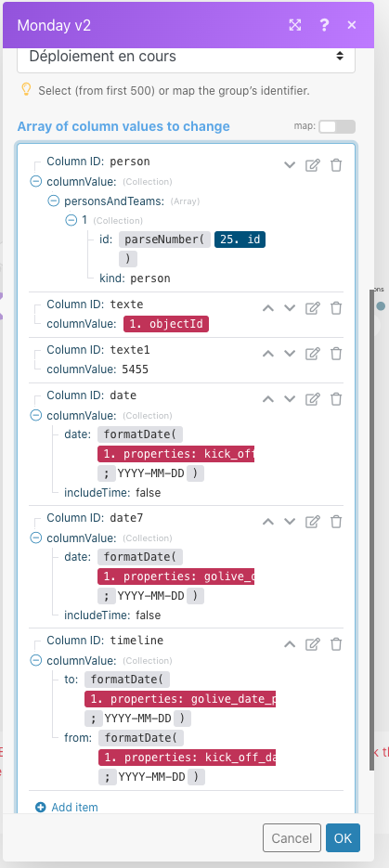Screen dimensions: 389x868
Task: Edit the person column item
Action: (x=313, y=165)
